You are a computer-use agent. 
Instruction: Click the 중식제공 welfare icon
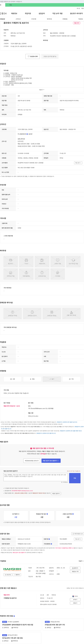58,274
